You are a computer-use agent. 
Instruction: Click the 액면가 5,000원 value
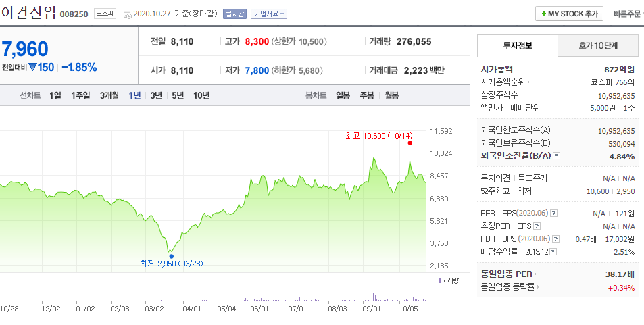click(603, 108)
